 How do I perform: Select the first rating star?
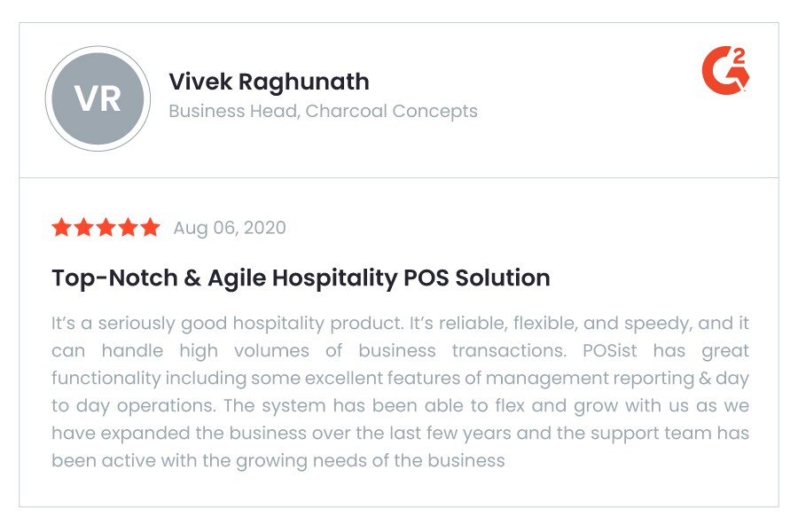(61, 228)
